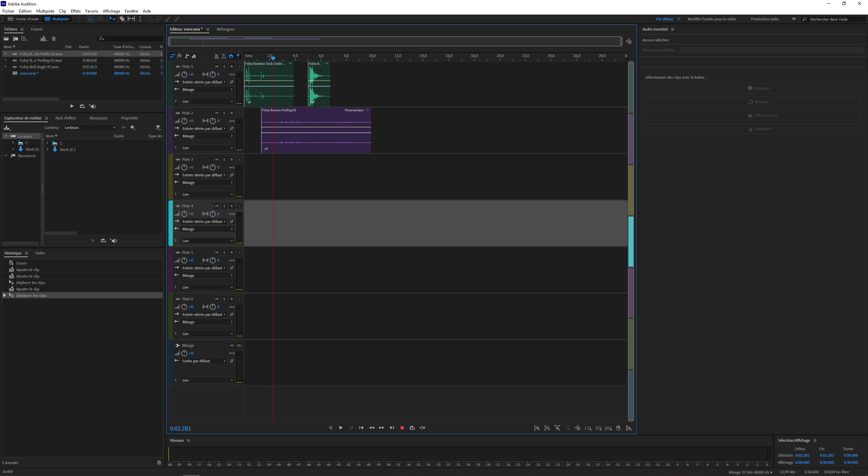This screenshot has width=868, height=476.
Task: Click filter icon in media browser
Action: (158, 128)
